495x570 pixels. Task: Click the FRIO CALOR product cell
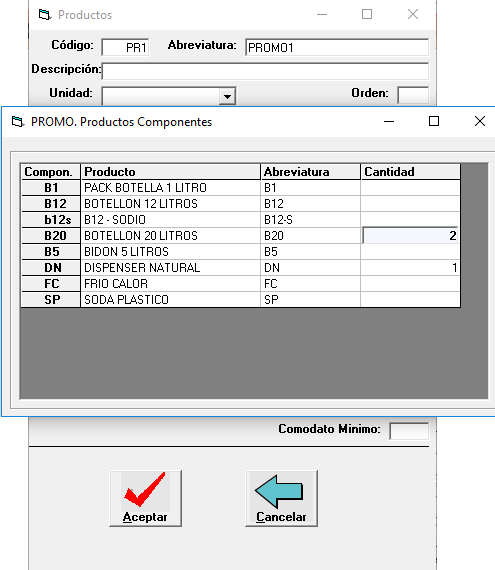pos(170,284)
